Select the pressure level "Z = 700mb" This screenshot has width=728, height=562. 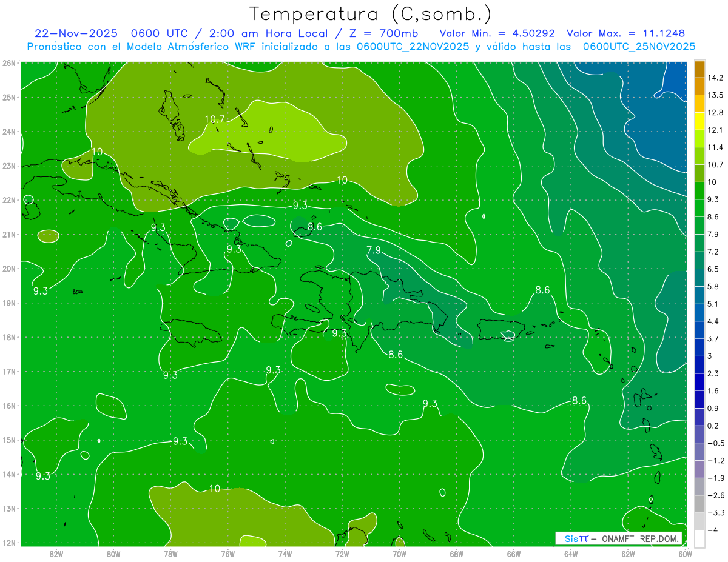click(382, 33)
